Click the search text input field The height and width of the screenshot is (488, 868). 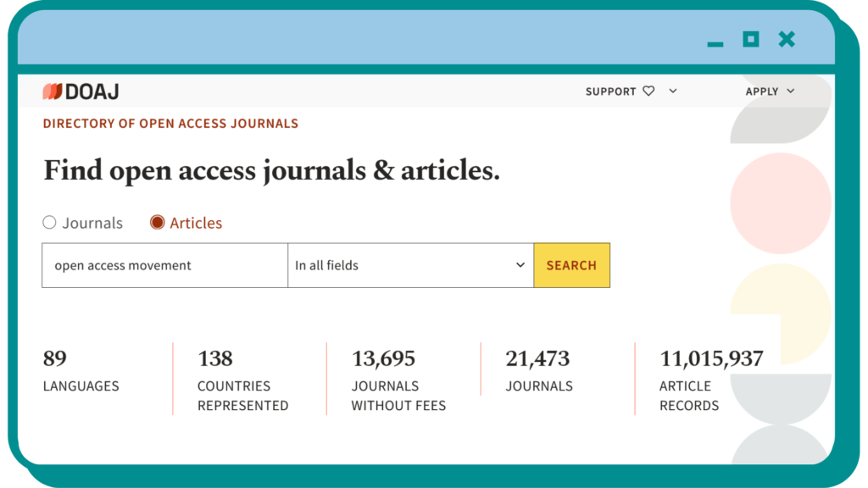[x=164, y=265]
